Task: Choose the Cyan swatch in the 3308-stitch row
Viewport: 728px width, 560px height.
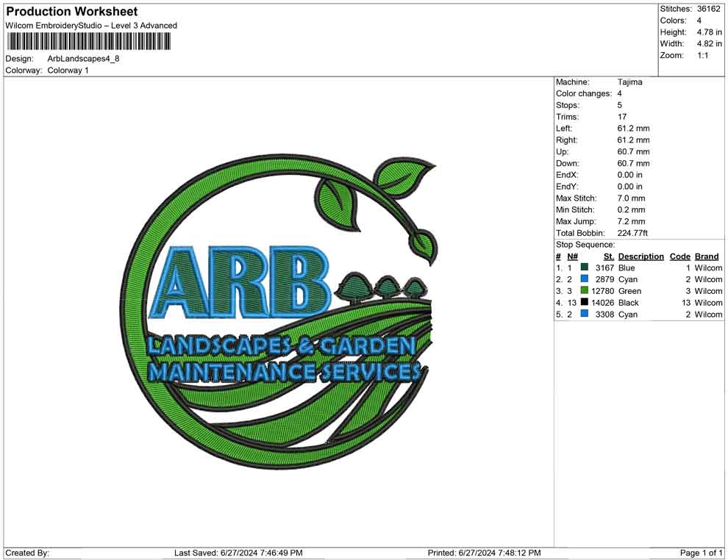Action: click(585, 314)
